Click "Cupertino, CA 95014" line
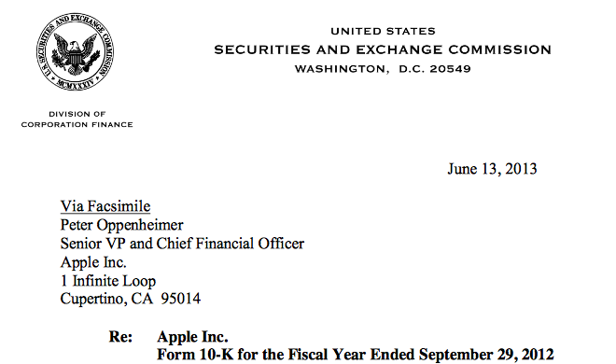 pos(131,299)
